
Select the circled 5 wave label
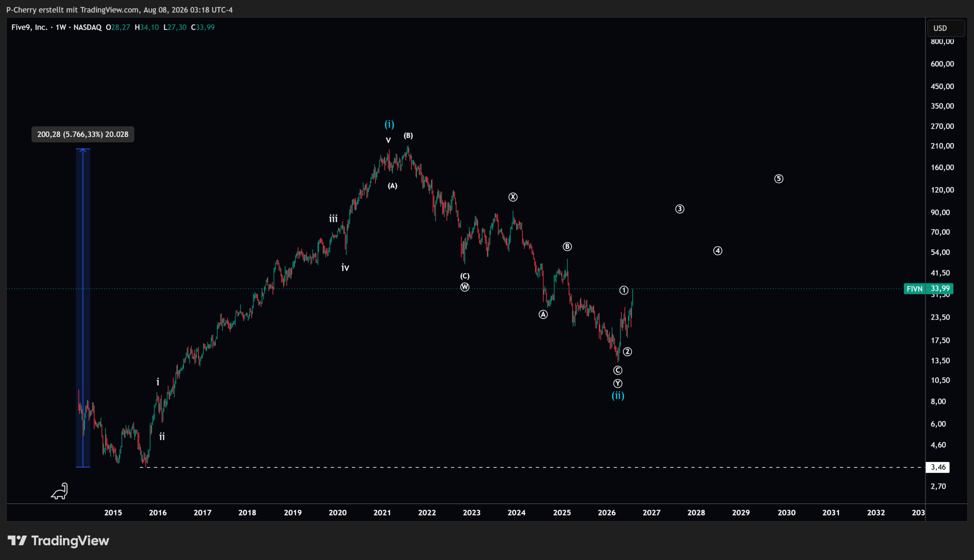tap(779, 179)
